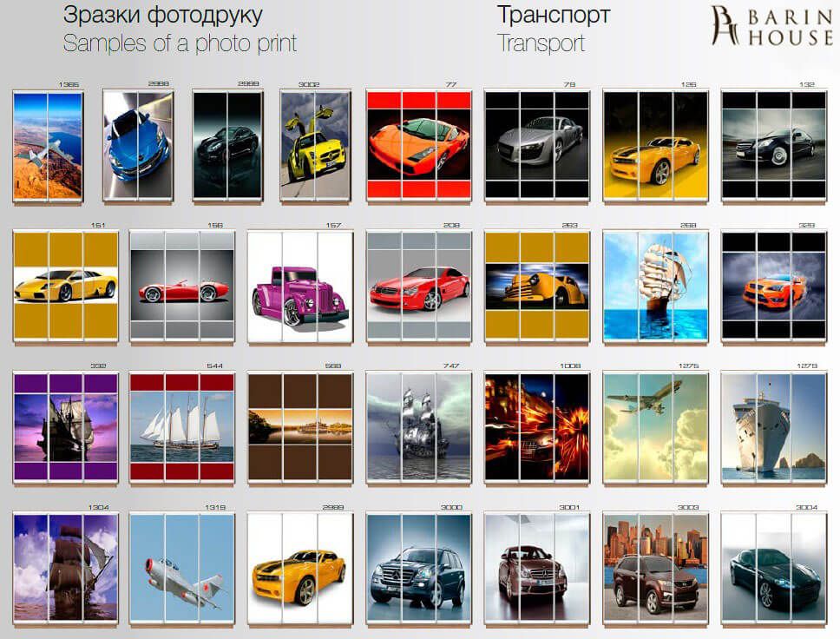This screenshot has height=639, width=840.
Task: Pick the white schooner print 544
Action: [x=181, y=429]
